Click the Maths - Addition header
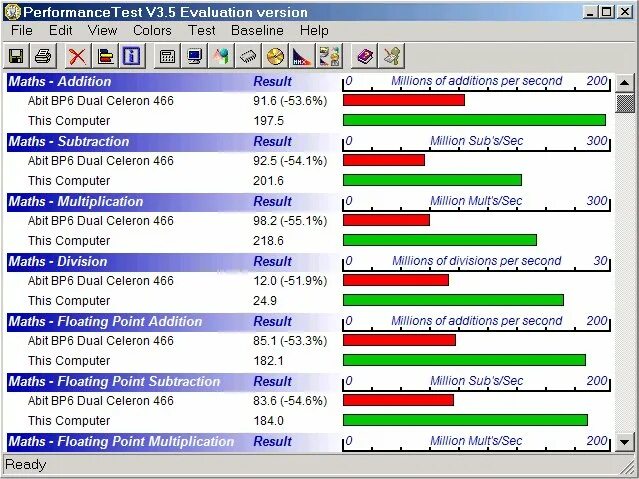639x479 pixels. pyautogui.click(x=59, y=82)
